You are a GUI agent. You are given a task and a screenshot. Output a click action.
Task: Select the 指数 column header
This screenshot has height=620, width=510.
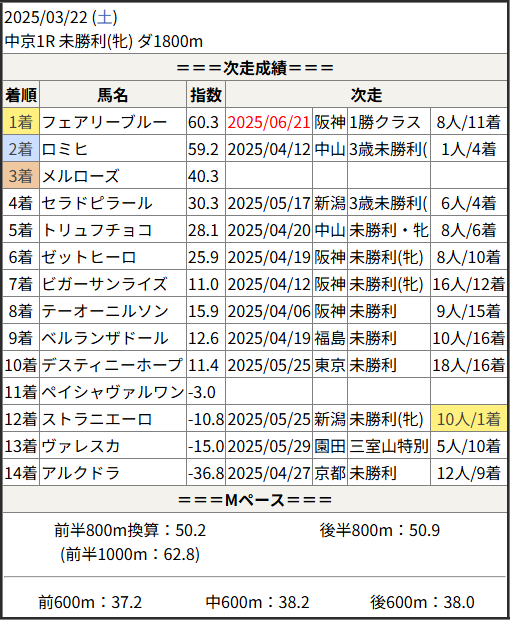(206, 95)
